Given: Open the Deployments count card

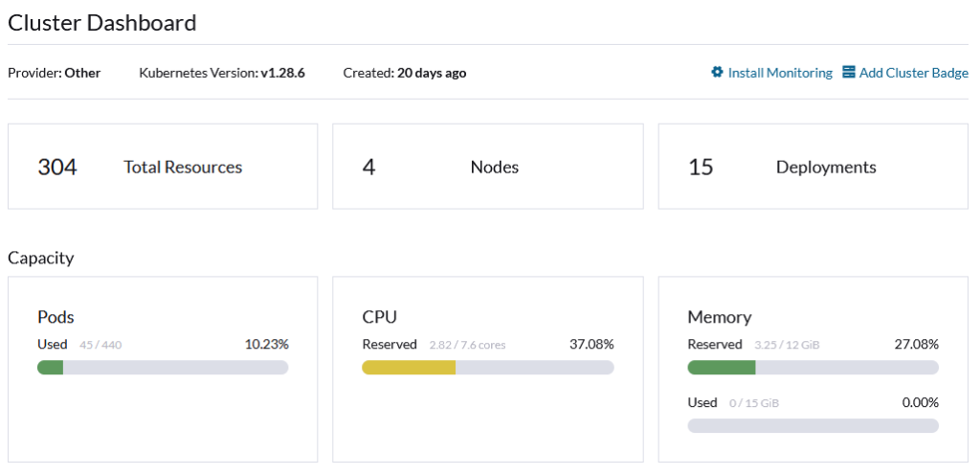Looking at the screenshot, I should coord(813,167).
